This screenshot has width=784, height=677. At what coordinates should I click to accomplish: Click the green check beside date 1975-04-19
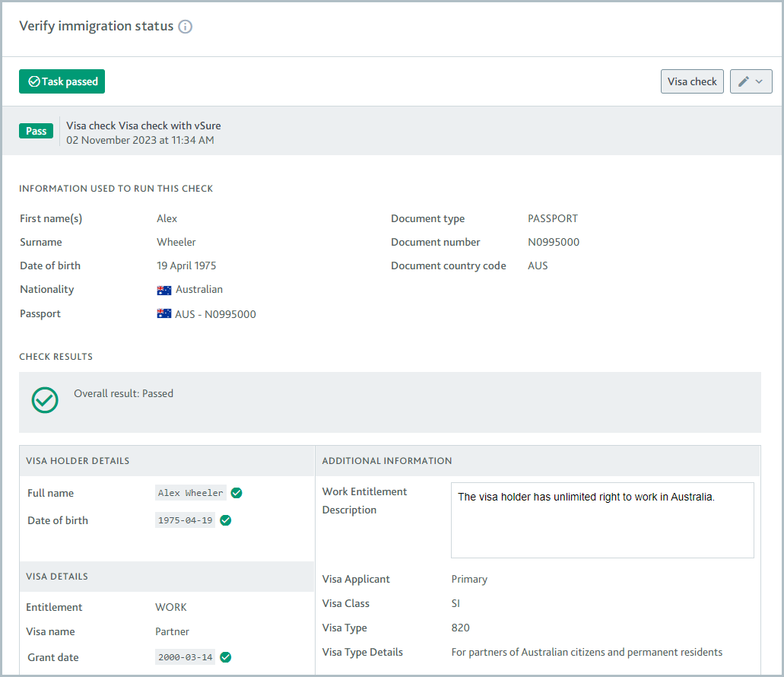[x=225, y=520]
